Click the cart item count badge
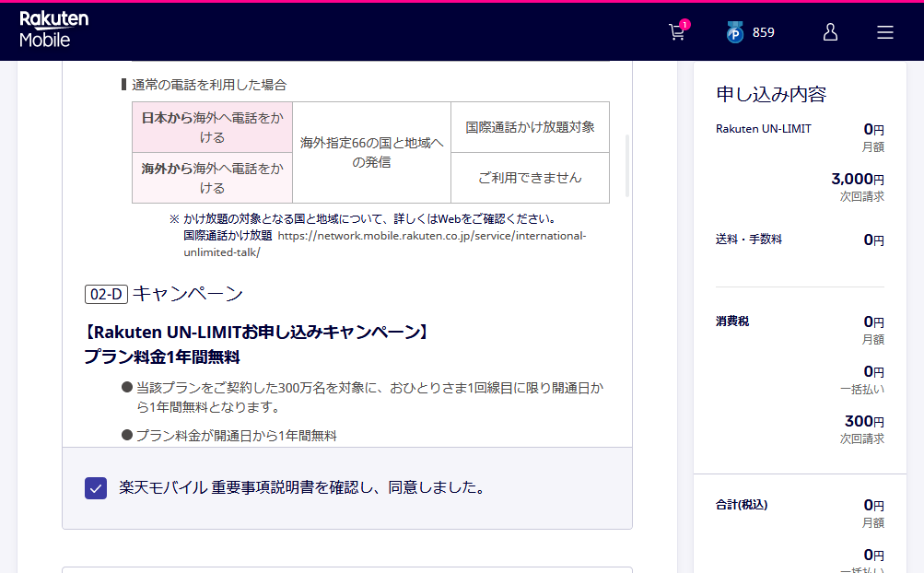This screenshot has width=924, height=573. click(684, 24)
